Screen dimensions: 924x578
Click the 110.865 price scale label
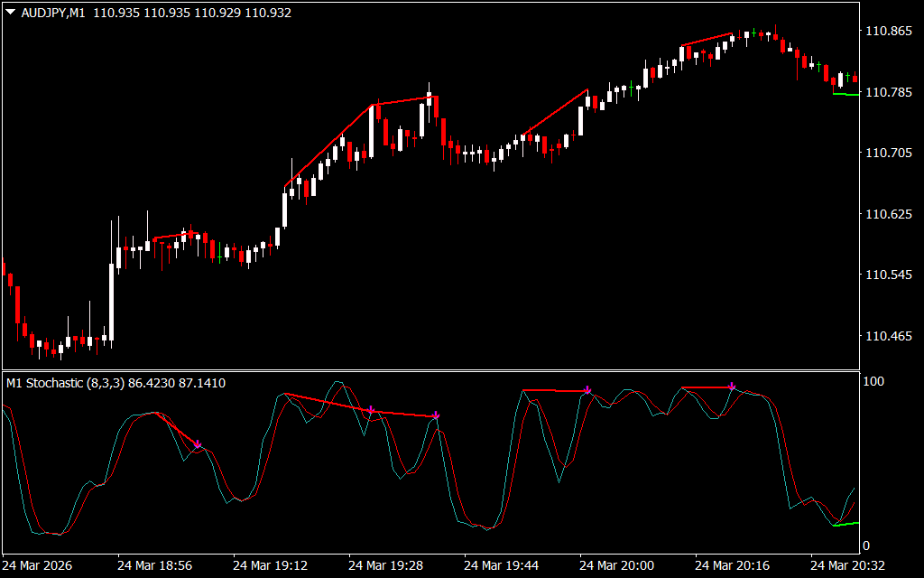(888, 32)
